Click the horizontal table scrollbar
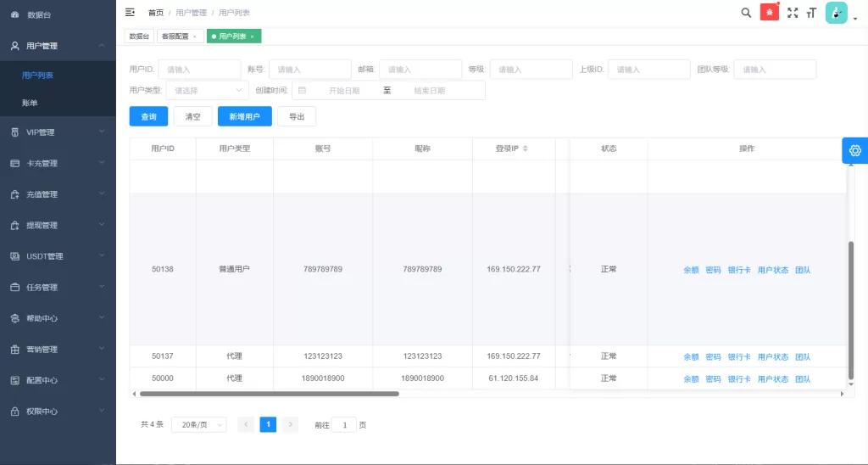Screen dimensions: 868x465 tap(269, 394)
